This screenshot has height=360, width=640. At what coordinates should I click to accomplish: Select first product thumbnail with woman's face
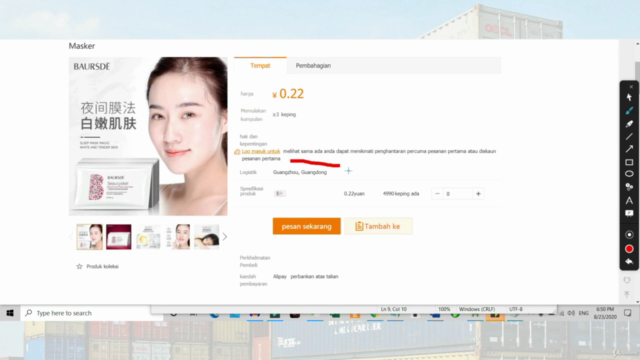(x=89, y=237)
